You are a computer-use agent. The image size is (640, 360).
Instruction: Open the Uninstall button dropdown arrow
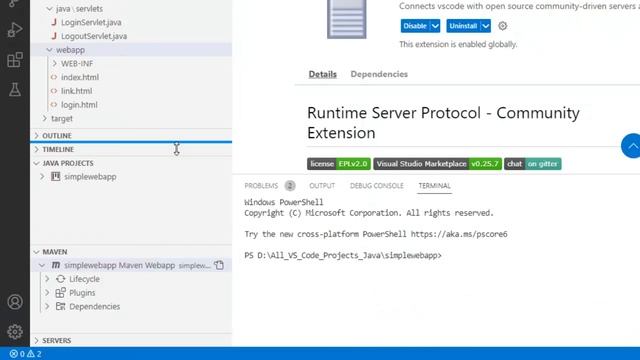coord(485,26)
